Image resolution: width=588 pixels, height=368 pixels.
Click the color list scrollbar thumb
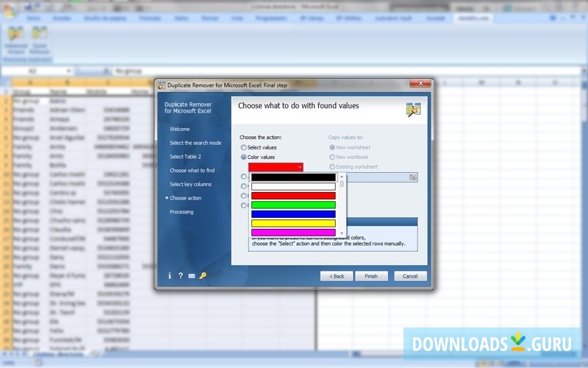point(342,183)
